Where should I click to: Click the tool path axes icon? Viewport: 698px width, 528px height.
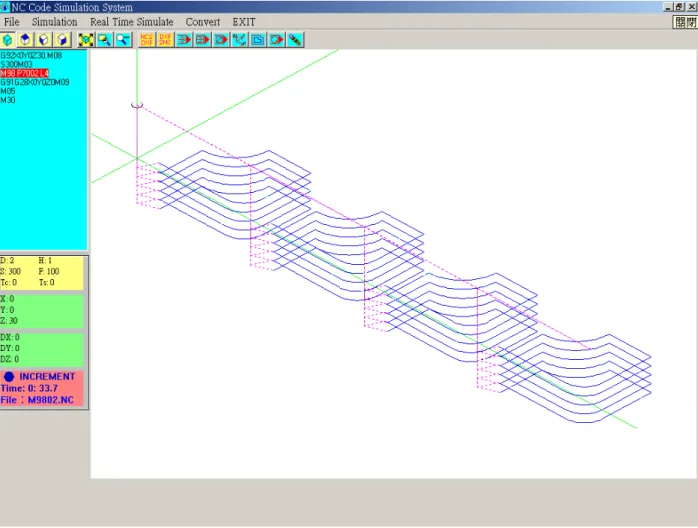239,40
